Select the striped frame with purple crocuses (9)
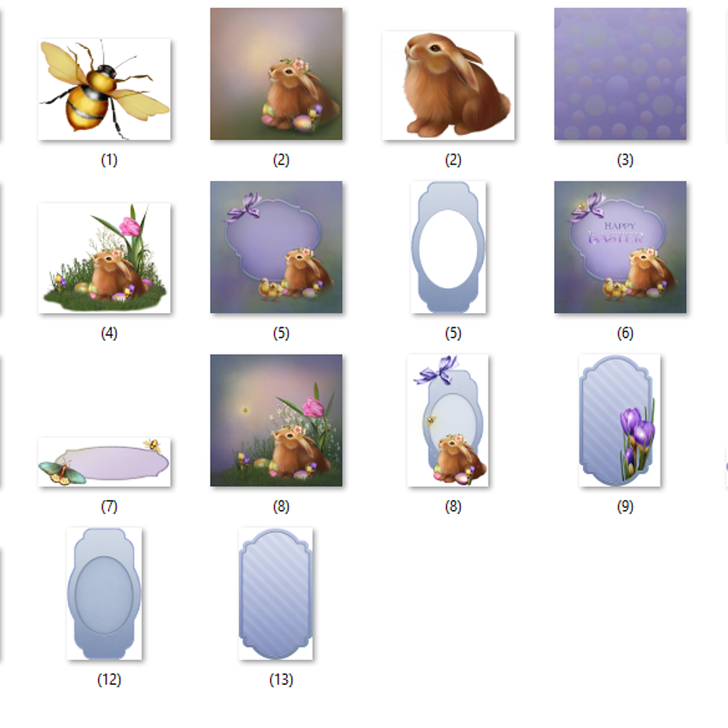This screenshot has height=728, width=728. [619, 420]
